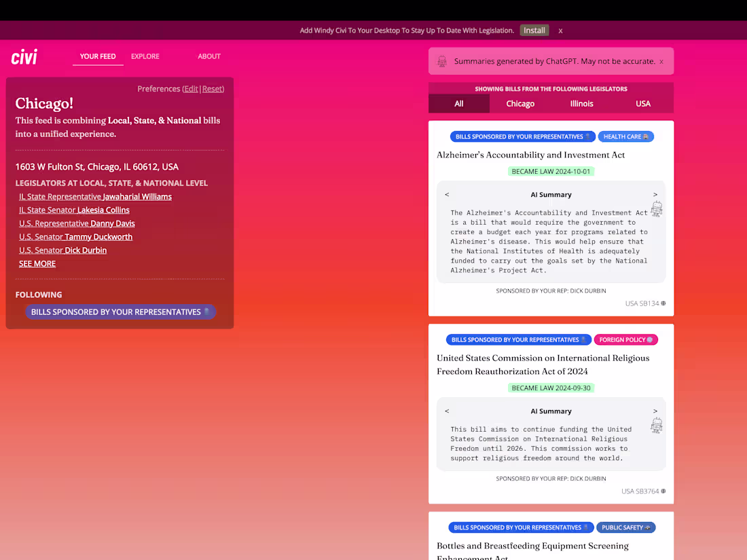Image resolution: width=747 pixels, height=560 pixels.
Task: Go to previous summary on Alzheimer's bill
Action: coord(447,194)
